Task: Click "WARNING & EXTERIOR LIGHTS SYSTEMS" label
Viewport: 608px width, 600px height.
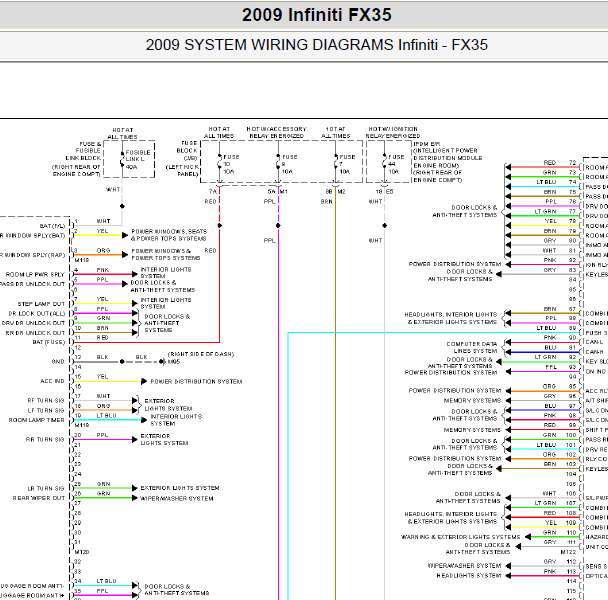Action: coord(460,537)
